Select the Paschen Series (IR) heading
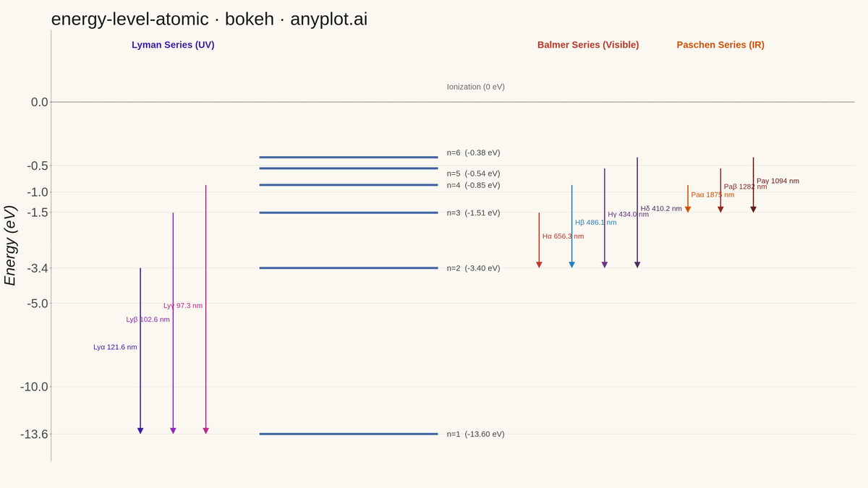This screenshot has height=488, width=868. point(720,45)
